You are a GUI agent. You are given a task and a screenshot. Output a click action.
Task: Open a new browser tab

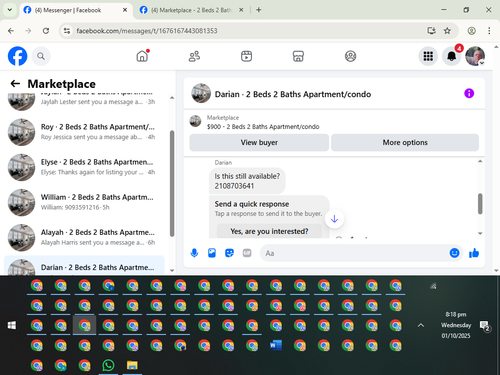[x=259, y=10]
